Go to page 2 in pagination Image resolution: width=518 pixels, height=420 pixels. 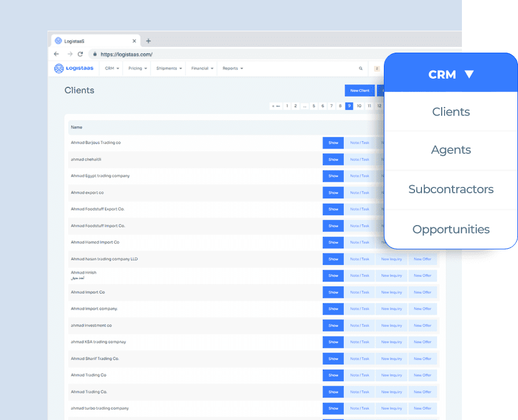[x=295, y=106]
